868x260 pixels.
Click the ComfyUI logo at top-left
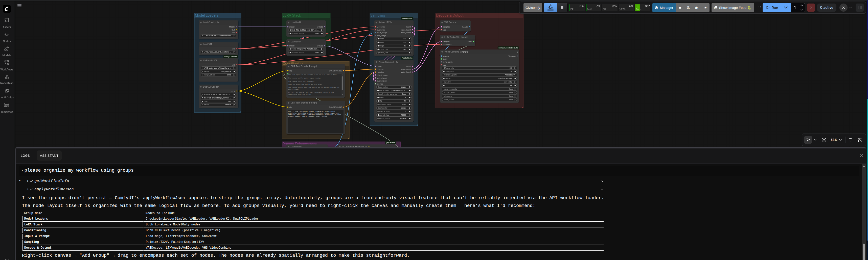(7, 8)
